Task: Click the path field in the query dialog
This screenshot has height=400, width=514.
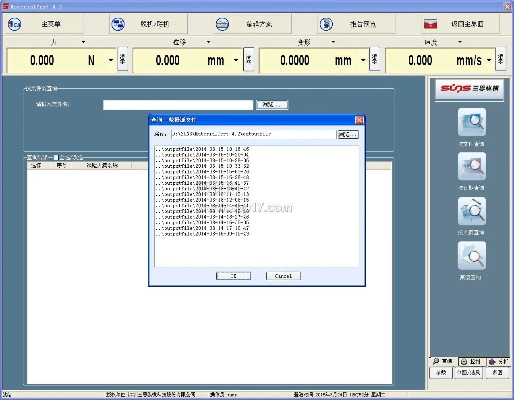Action: pos(253,134)
